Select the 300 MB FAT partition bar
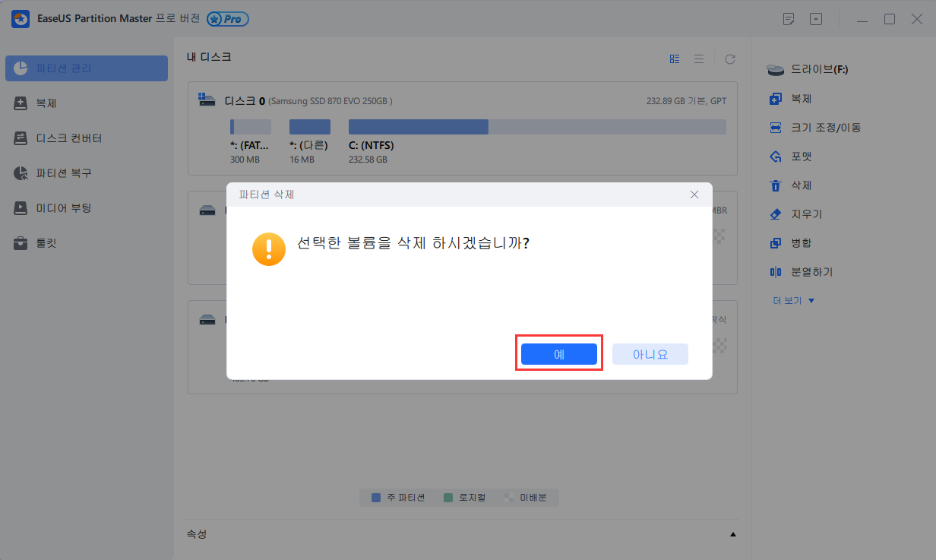 (251, 127)
